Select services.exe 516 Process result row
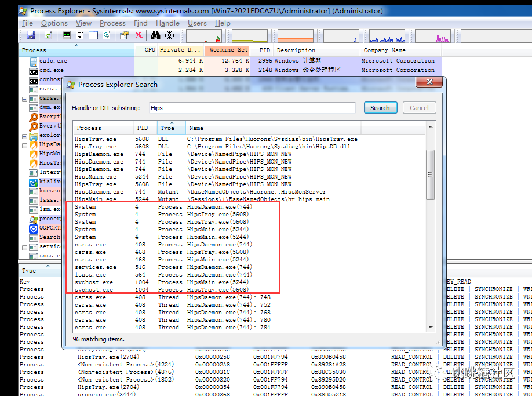Image resolution: width=532 pixels, height=396 pixels. (x=250, y=267)
